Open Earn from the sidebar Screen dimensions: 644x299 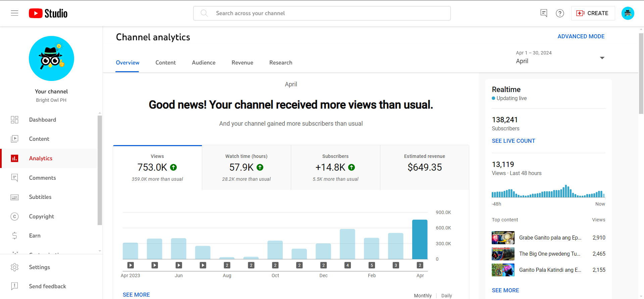coord(49,236)
